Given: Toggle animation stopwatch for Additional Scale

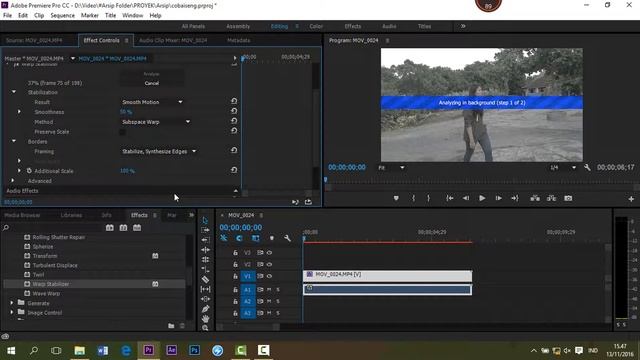Looking at the screenshot, I should point(29,171).
